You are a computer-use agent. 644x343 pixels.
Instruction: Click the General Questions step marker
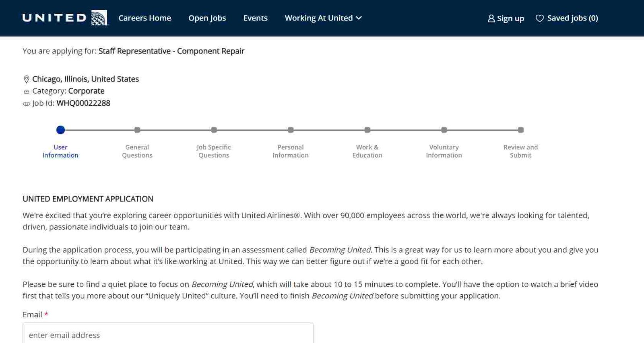[137, 130]
